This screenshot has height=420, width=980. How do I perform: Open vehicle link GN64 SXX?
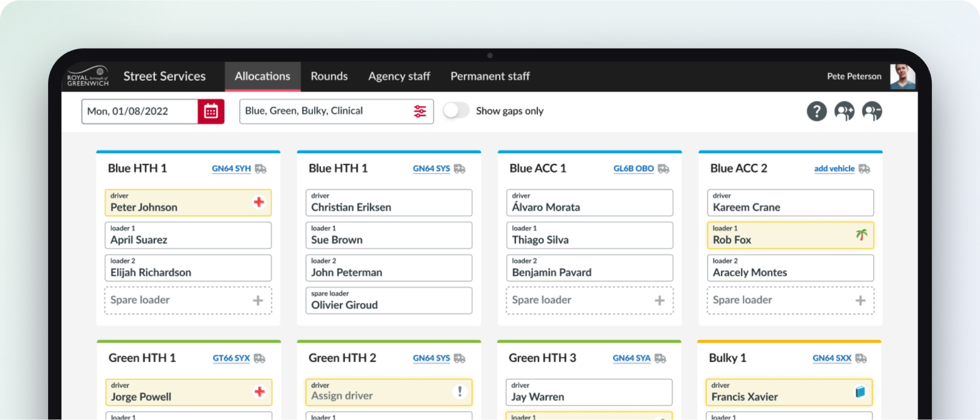click(832, 358)
